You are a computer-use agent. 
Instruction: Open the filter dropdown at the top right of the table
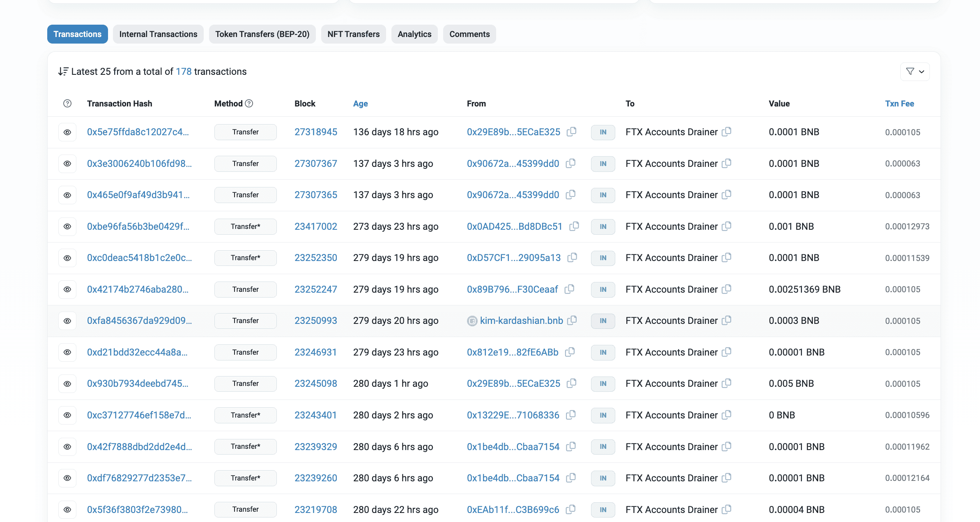pos(915,72)
